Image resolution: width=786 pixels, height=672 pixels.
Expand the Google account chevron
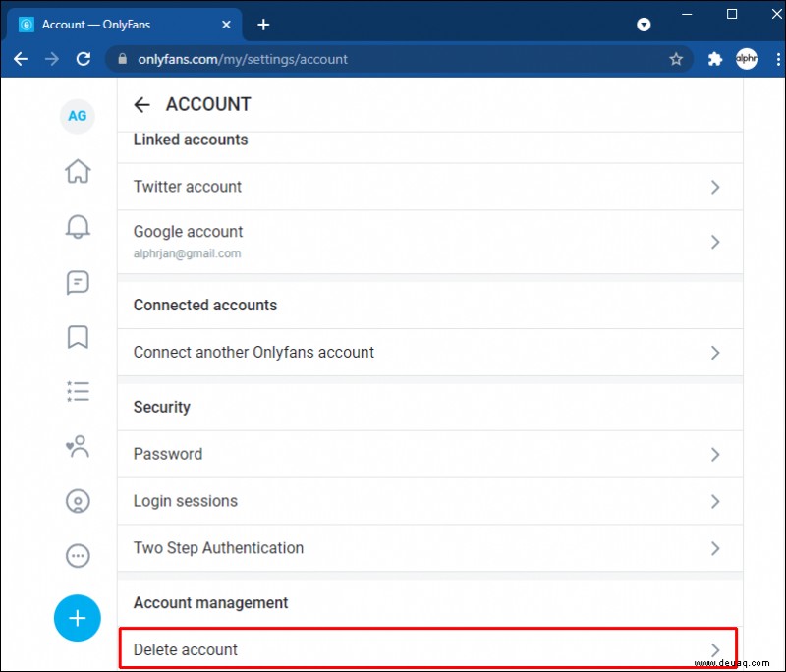(x=715, y=242)
